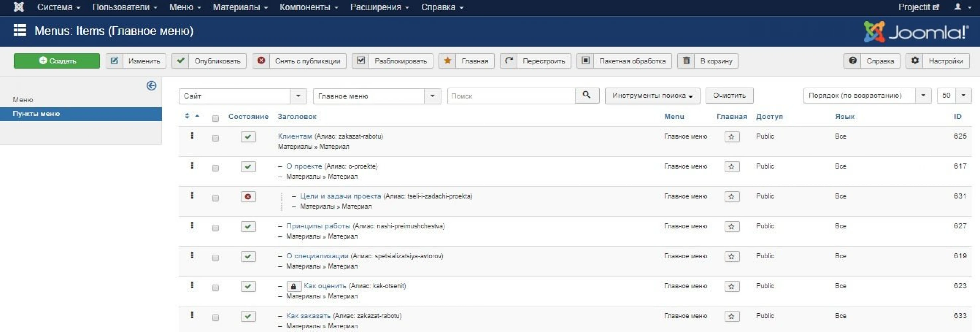Open the Справка top menu
The height and width of the screenshot is (332, 980).
pos(442,7)
